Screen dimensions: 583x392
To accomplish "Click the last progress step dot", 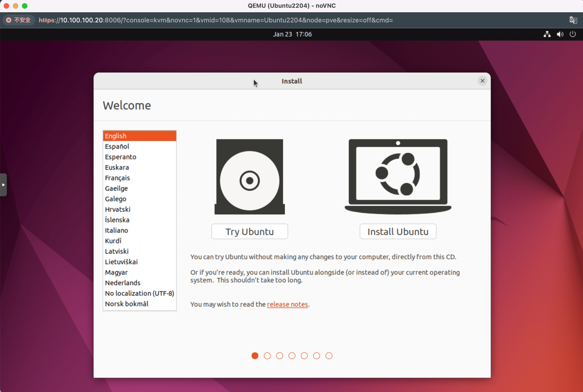I will (x=329, y=355).
